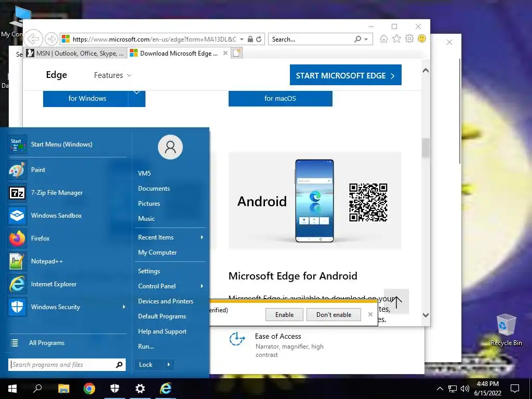
Task: Open My Computer from start menu
Action: pos(157,252)
